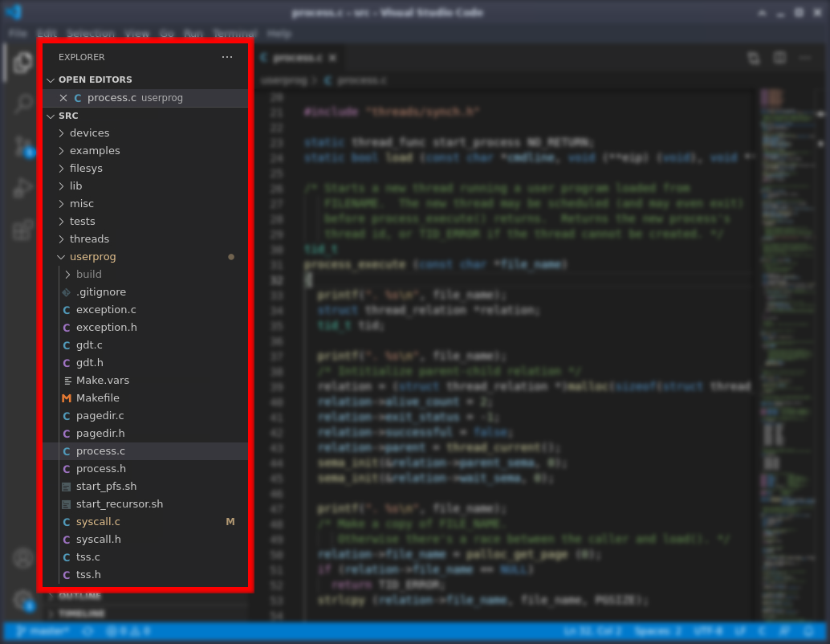Open the Source Control activity icon

22,146
